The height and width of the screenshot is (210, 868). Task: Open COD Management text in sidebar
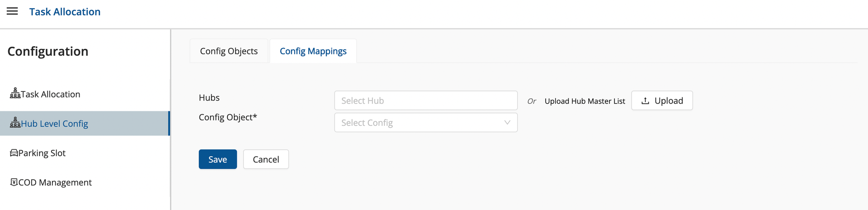[55, 182]
